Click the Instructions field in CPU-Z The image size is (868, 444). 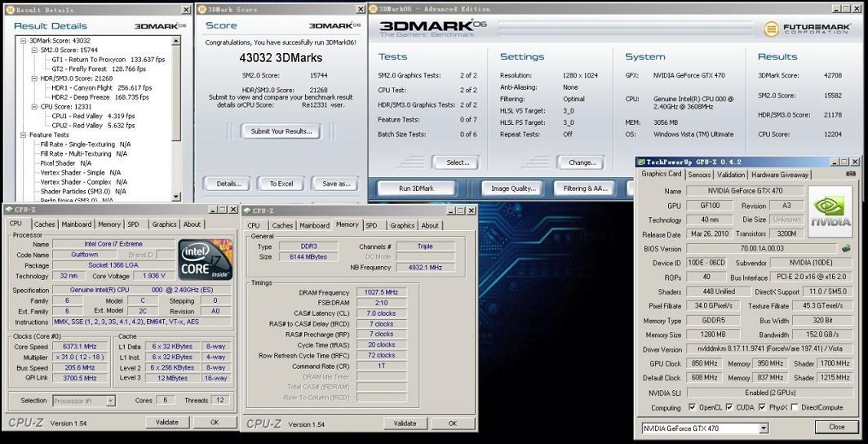tap(143, 322)
